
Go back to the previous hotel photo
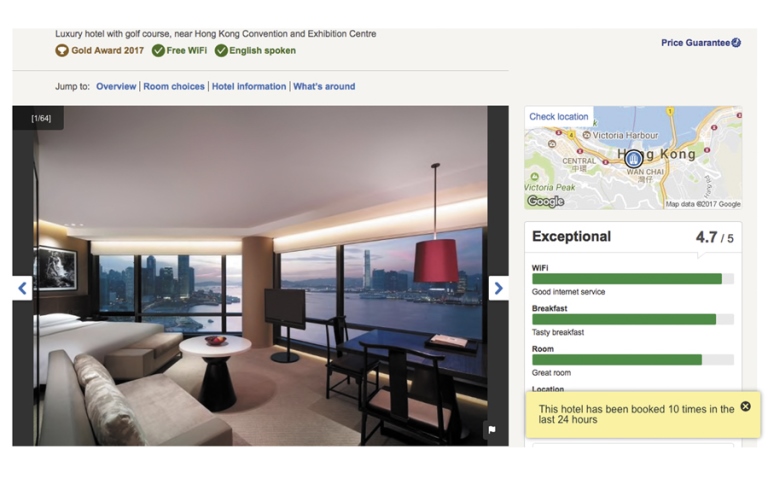(x=23, y=288)
